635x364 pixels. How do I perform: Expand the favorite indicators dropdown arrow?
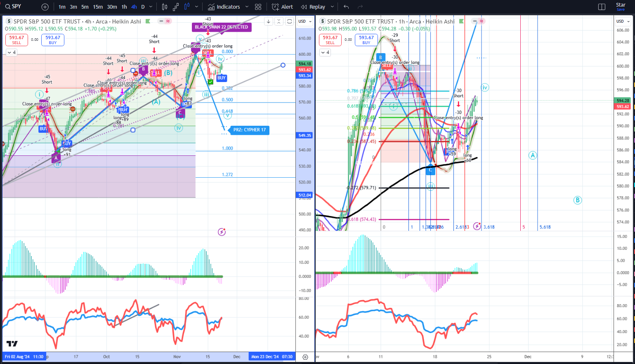coord(247,7)
